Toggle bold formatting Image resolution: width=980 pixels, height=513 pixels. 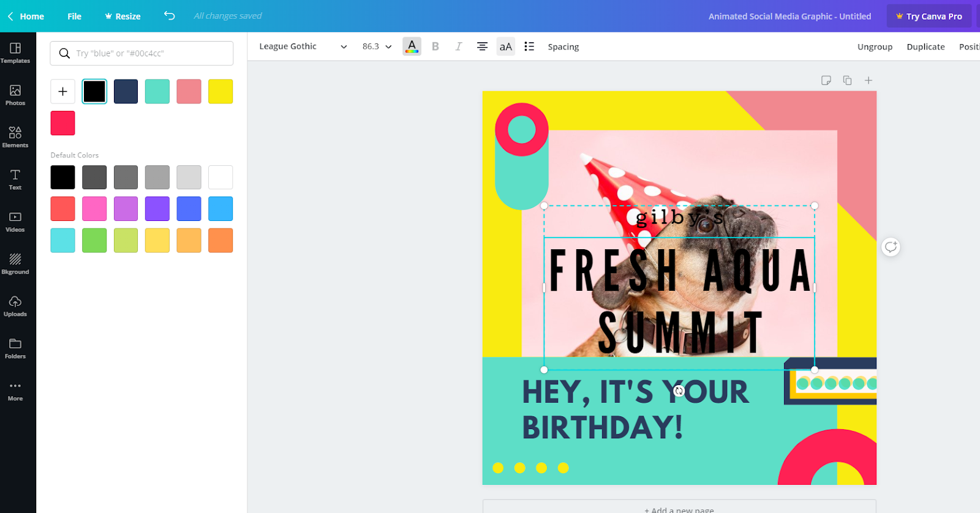[435, 47]
